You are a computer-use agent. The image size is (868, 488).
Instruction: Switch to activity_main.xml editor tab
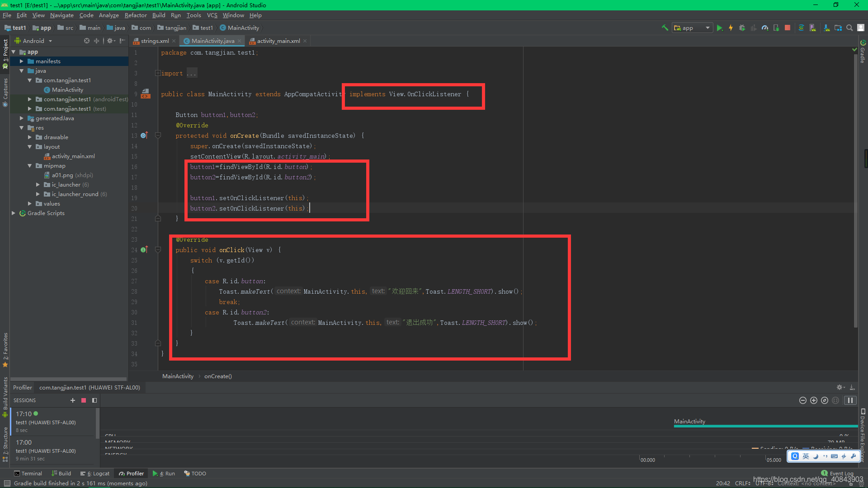(278, 41)
